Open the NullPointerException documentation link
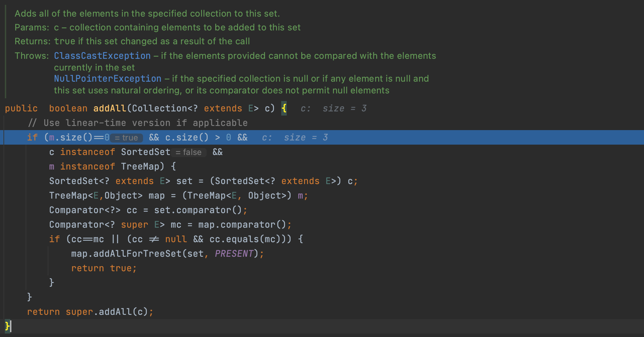 point(107,79)
